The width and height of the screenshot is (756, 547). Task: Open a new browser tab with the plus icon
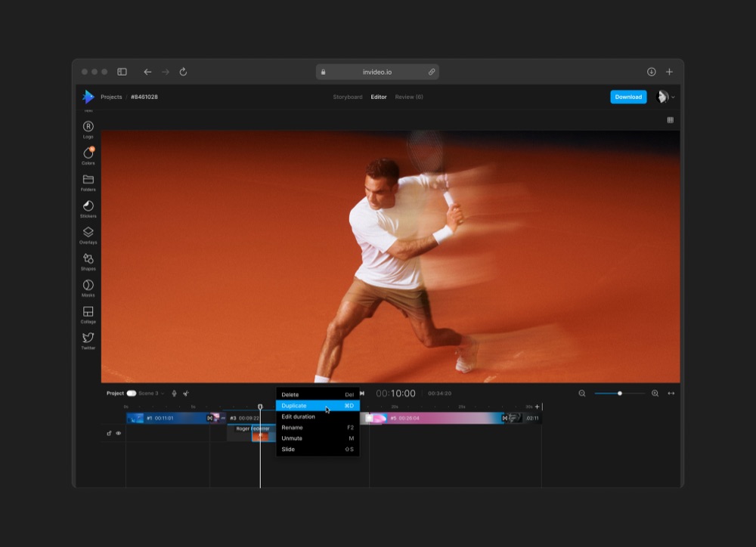(x=669, y=72)
